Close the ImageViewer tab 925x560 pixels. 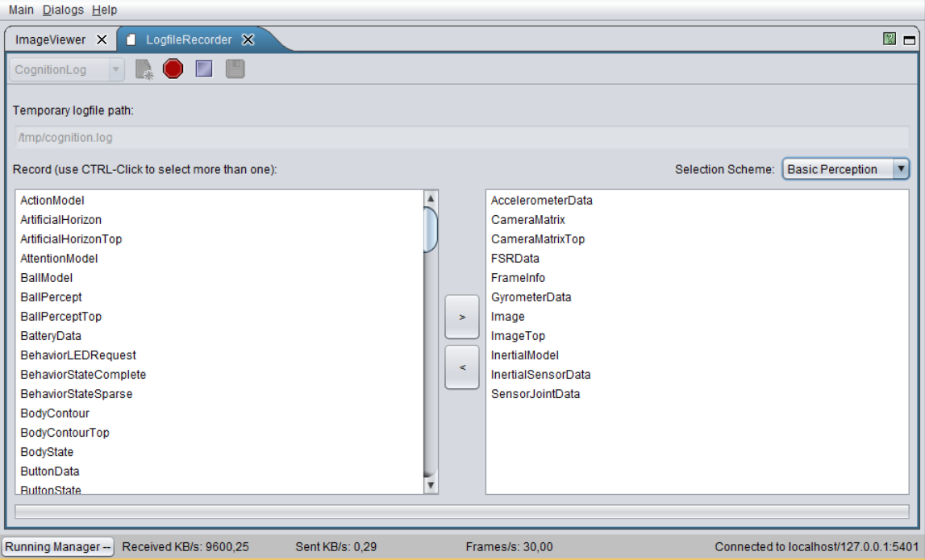point(102,39)
